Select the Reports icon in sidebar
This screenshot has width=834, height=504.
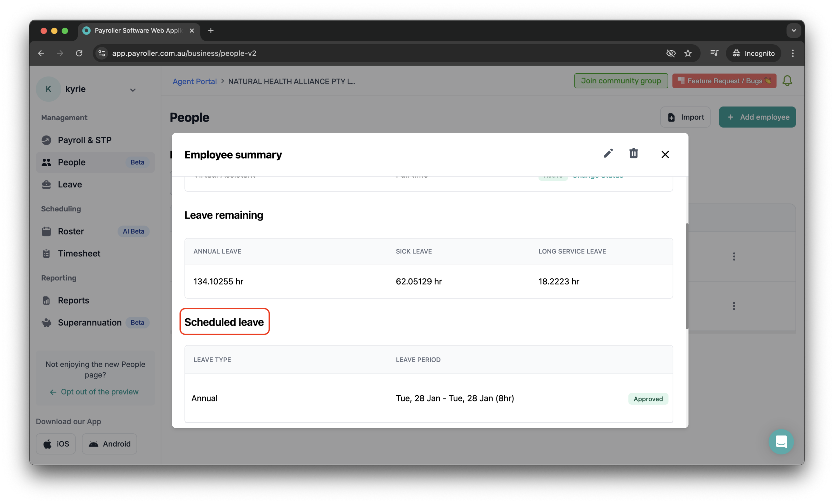coord(46,300)
